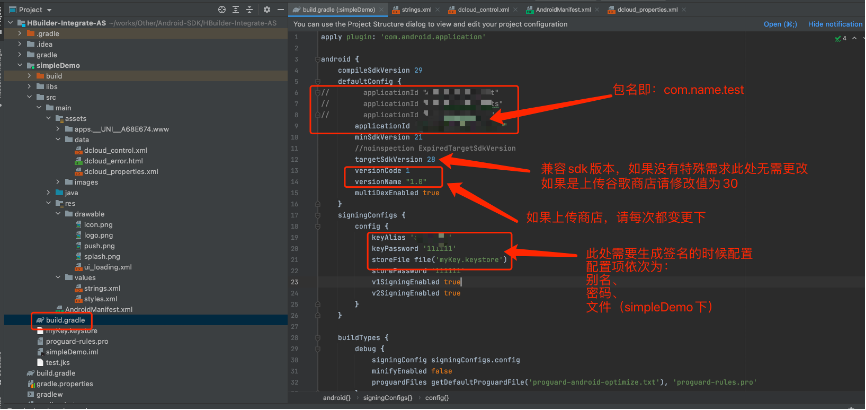Expand the java folder
This screenshot has width=866, height=410.
[x=48, y=193]
